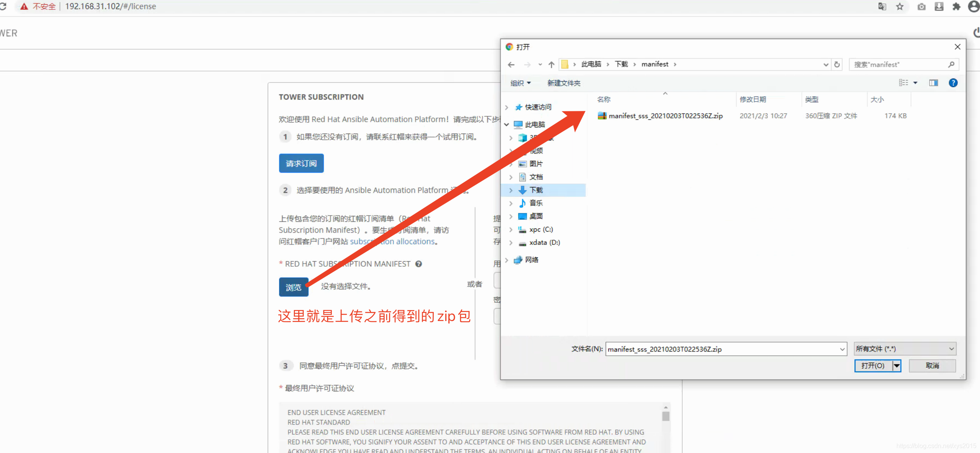Click 此电脑 in the address breadcrumb
Image resolution: width=980 pixels, height=453 pixels.
pos(591,64)
